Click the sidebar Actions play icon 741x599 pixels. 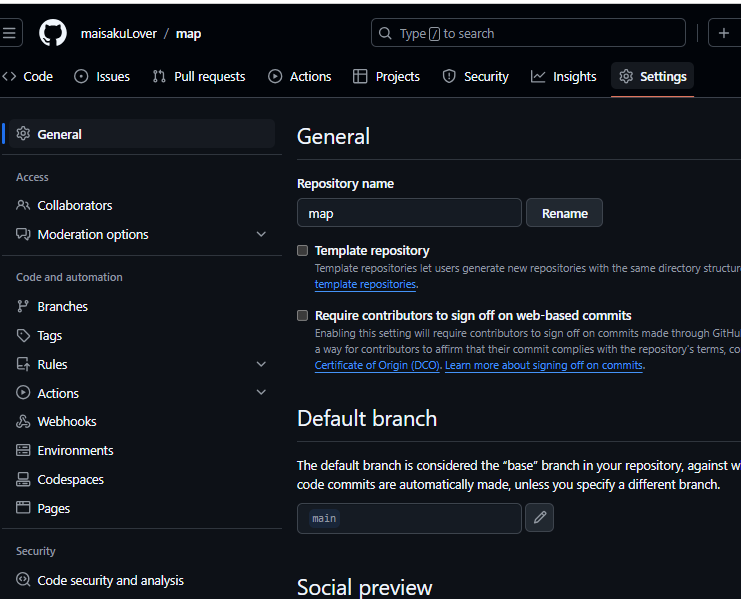click(23, 393)
